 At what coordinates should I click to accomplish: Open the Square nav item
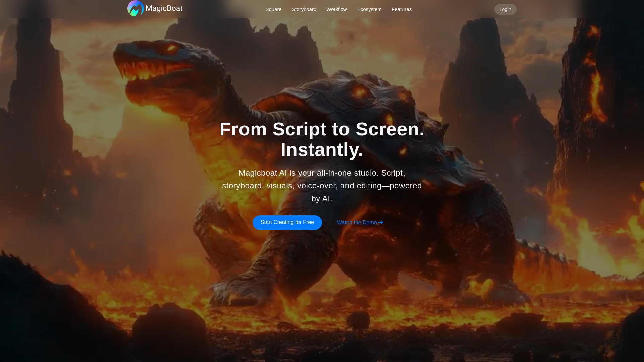point(273,9)
